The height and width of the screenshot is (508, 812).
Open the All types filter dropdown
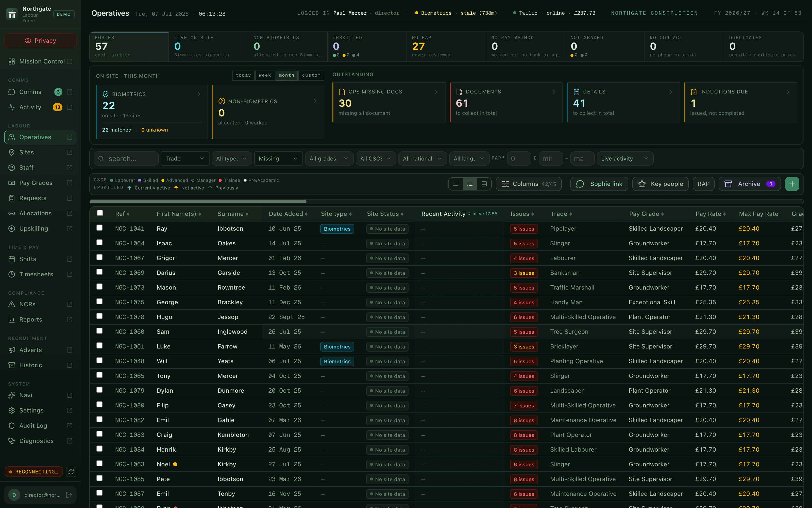(231, 158)
